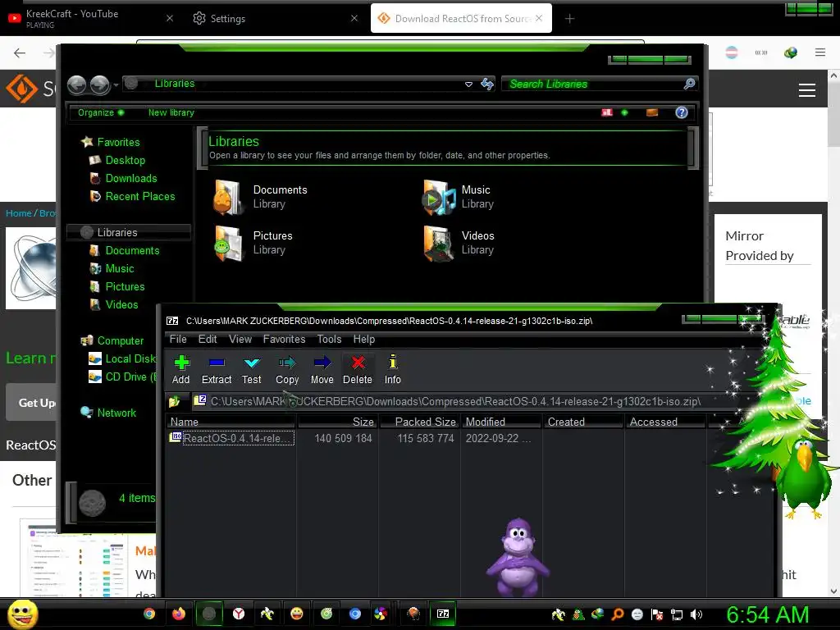Open the Music library
This screenshot has height=630, width=840.
click(x=459, y=197)
